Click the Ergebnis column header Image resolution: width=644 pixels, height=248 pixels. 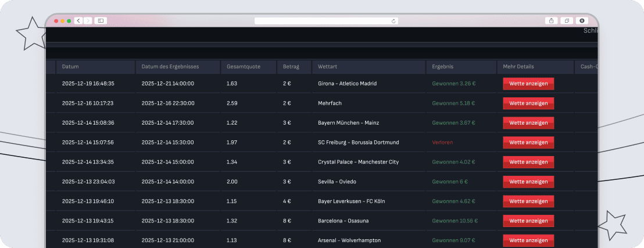tap(442, 67)
